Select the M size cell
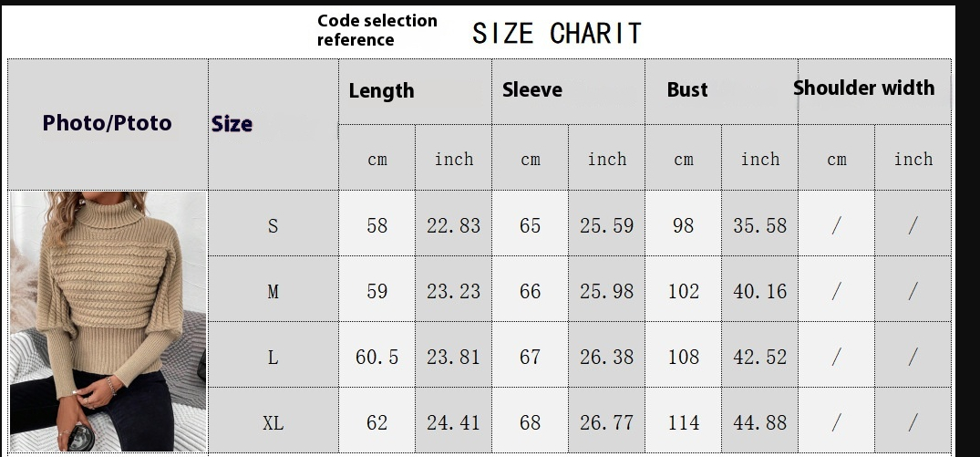 (x=273, y=289)
